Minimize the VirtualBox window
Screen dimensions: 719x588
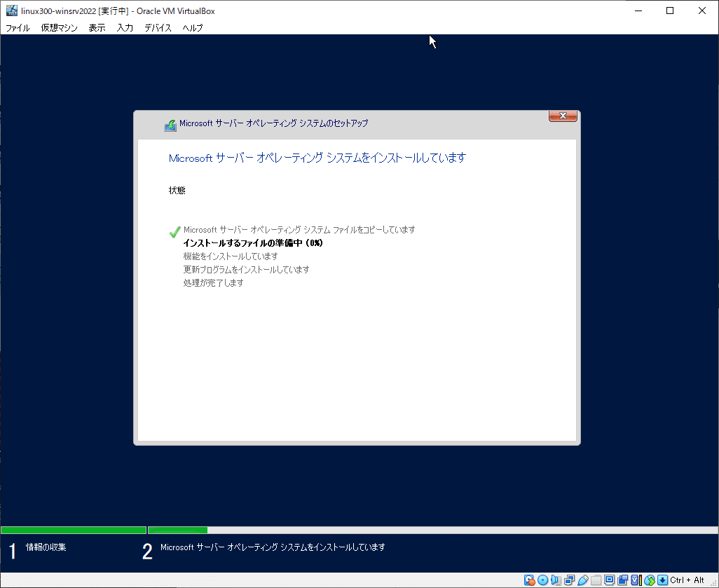click(x=638, y=11)
